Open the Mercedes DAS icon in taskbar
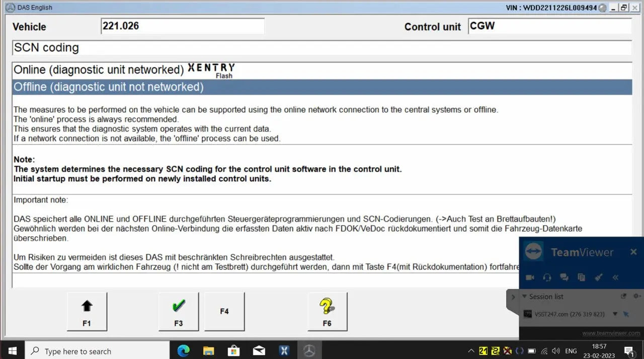Viewport: 644px width, 359px height. (309, 350)
